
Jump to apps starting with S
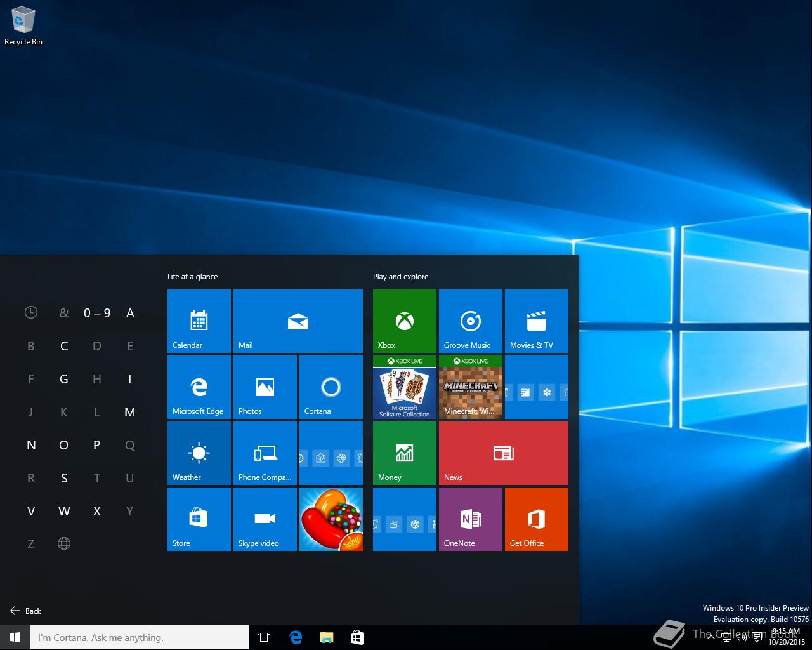64,478
